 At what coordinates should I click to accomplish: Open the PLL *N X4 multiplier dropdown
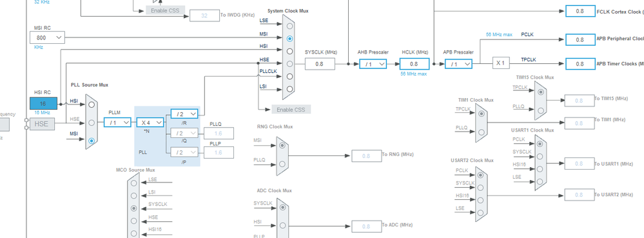tap(150, 123)
